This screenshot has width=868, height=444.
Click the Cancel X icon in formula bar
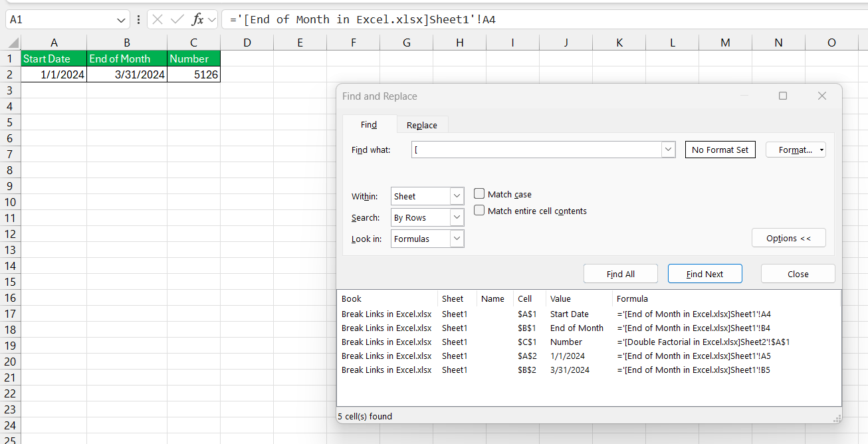(158, 19)
